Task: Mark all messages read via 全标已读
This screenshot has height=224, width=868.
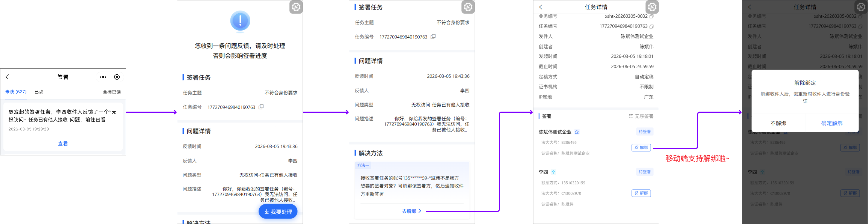Action: pos(112,92)
